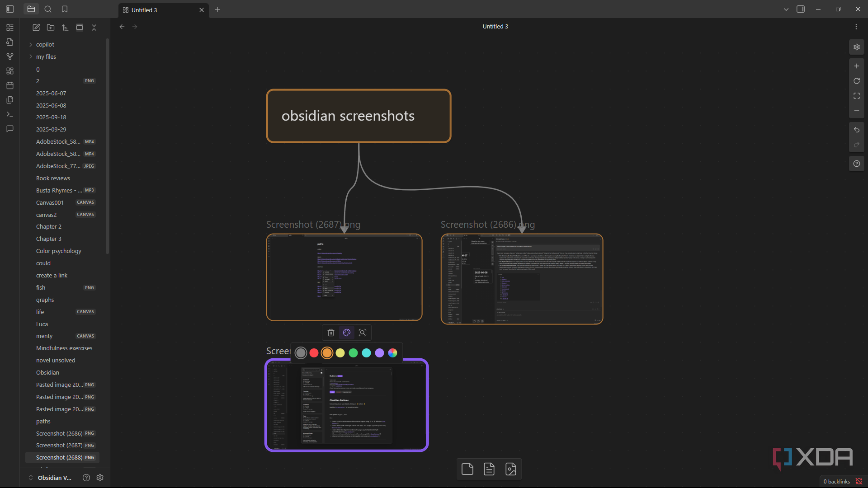Open the custom rainbow color picker
The image size is (868, 488).
pos(392,353)
